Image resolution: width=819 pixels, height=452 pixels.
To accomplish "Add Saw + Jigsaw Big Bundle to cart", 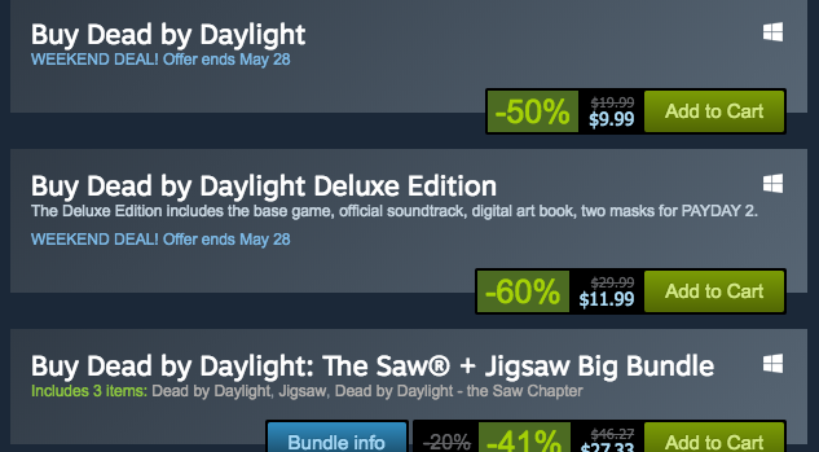I will pyautogui.click(x=714, y=441).
